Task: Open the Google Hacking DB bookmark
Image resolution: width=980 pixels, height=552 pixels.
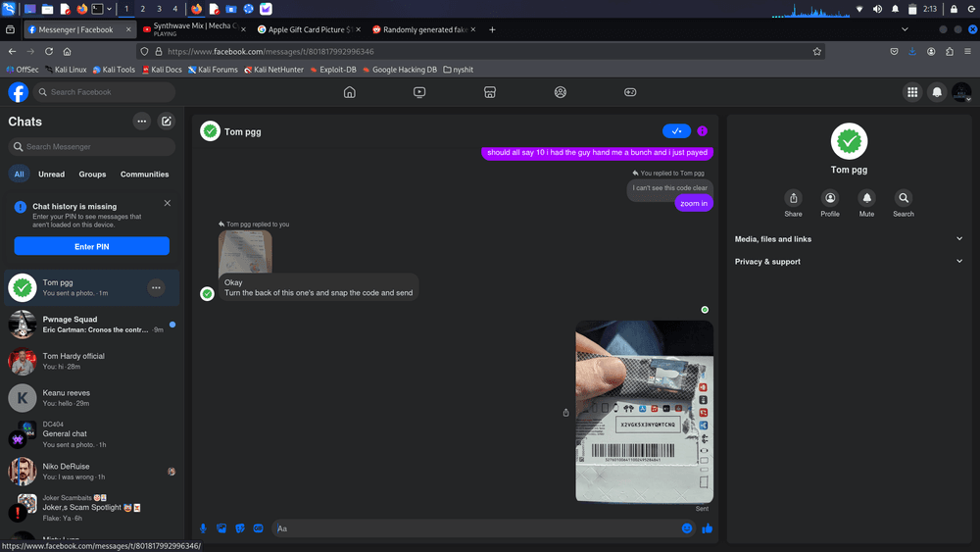Action: tap(400, 70)
